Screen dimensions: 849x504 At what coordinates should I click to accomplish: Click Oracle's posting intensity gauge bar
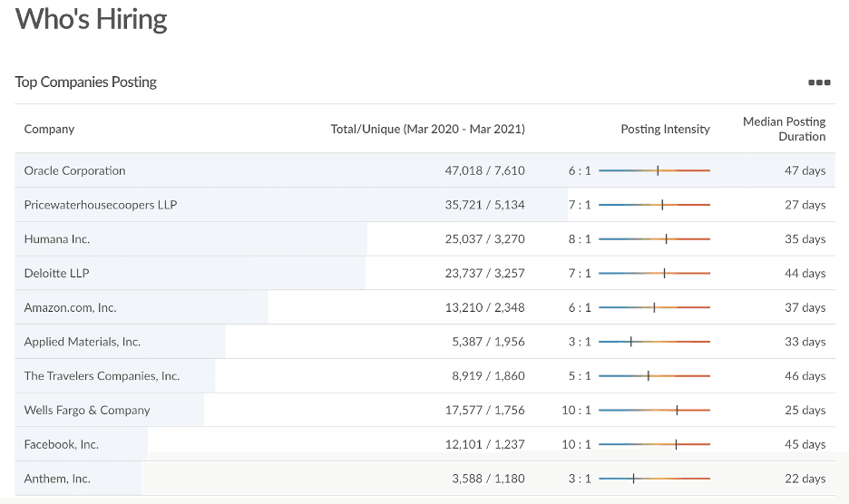[654, 170]
